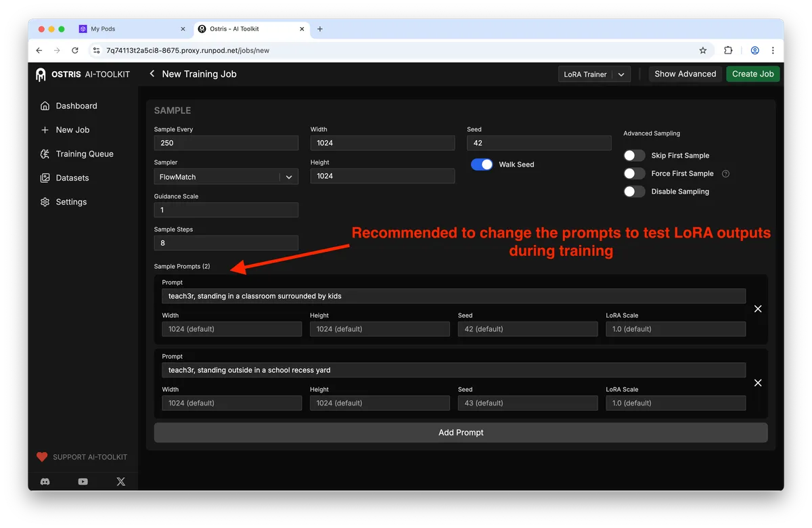Click the classroom prompt input field
The image size is (812, 528).
(453, 296)
